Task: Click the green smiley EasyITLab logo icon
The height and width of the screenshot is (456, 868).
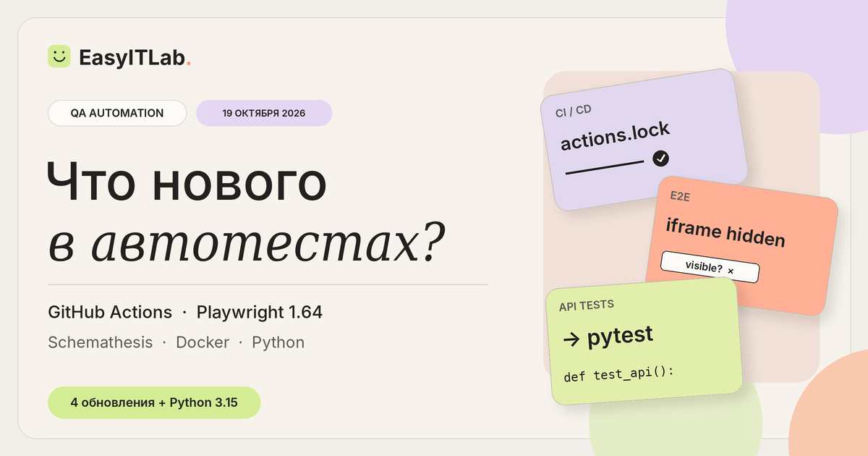Action: click(59, 56)
